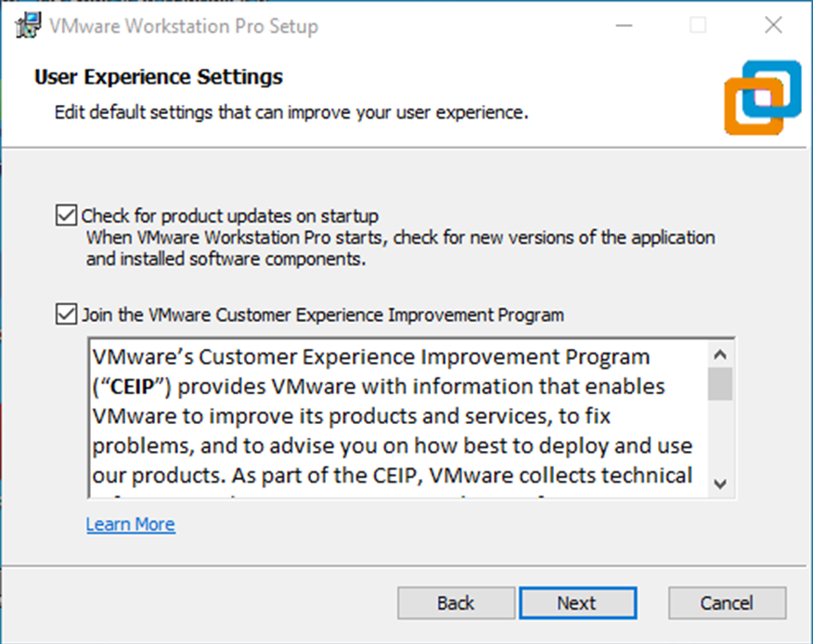Click the VMware Workstation Pro Setup title text
Viewport: 813px width, 644px height.
click(187, 26)
